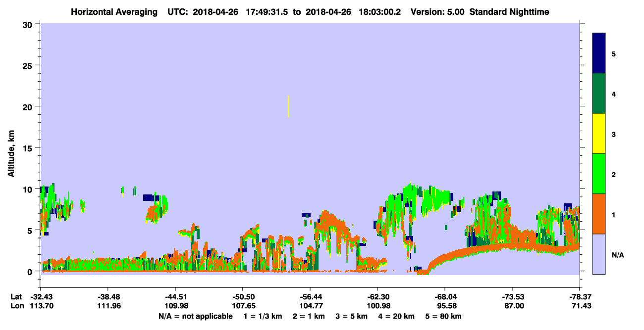Screen dimensions: 644x330
Task: Click the lavender N/A color bar segment
Action: coord(599,254)
